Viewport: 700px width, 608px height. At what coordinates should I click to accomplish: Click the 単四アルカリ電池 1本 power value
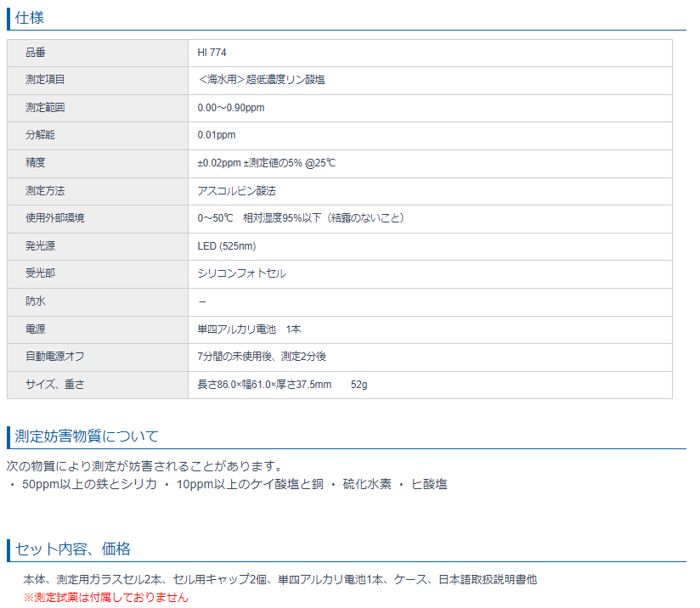pyautogui.click(x=249, y=329)
